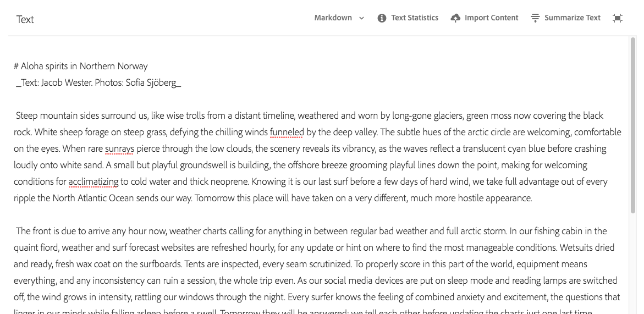Click the misspelled word "funneled"

tap(287, 132)
